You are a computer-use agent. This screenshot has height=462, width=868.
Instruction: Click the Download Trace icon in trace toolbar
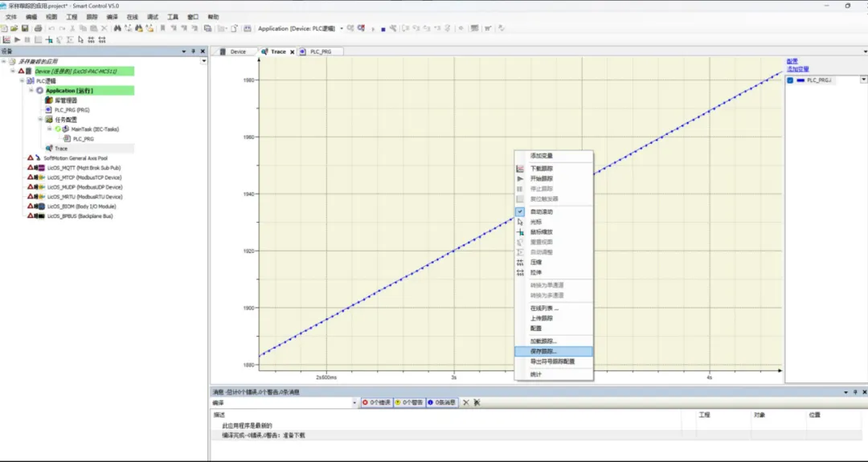[x=6, y=39]
